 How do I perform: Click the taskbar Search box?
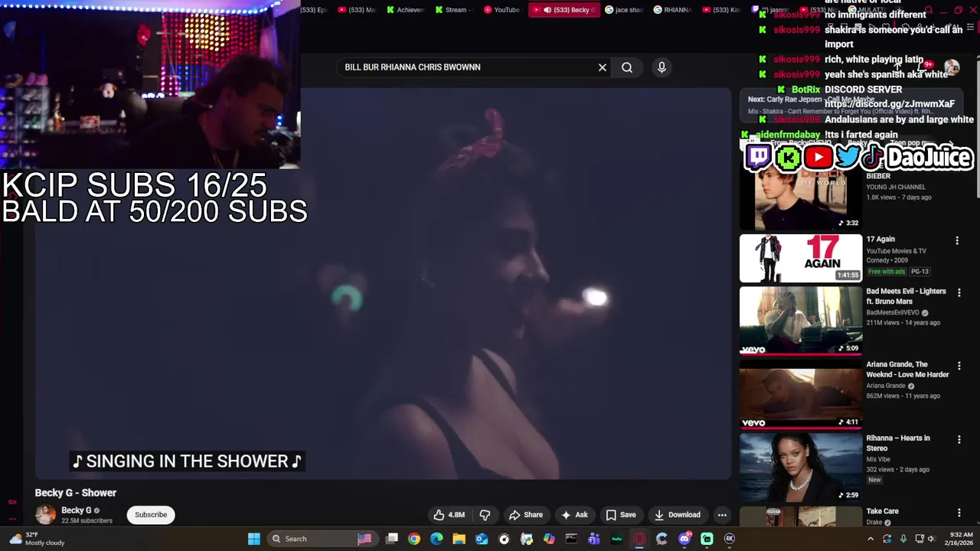click(322, 539)
